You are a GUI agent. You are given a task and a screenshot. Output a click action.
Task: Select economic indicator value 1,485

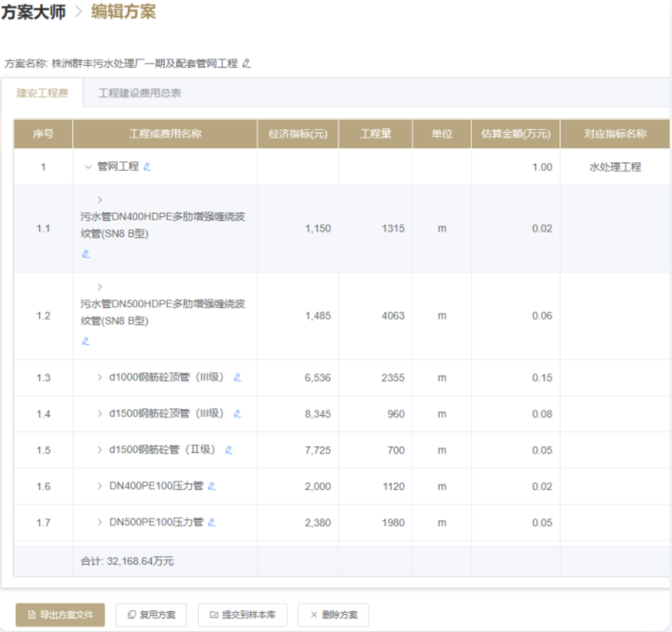pyautogui.click(x=318, y=316)
